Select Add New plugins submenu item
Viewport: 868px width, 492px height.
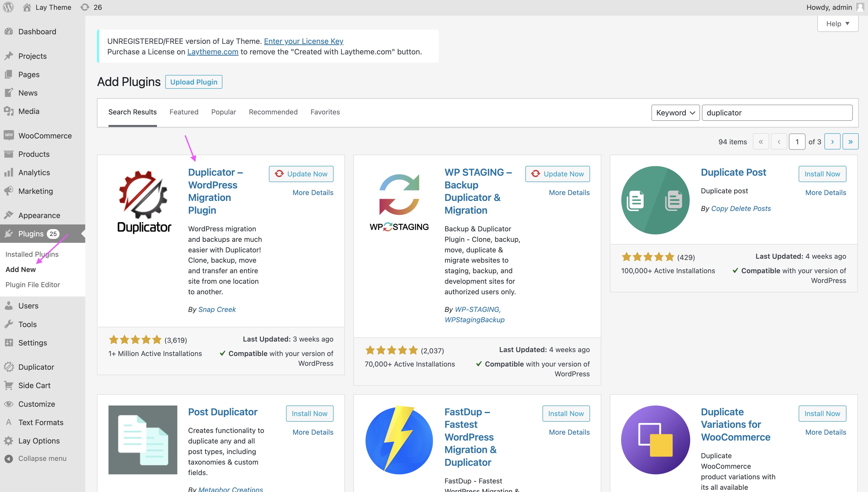pyautogui.click(x=21, y=269)
